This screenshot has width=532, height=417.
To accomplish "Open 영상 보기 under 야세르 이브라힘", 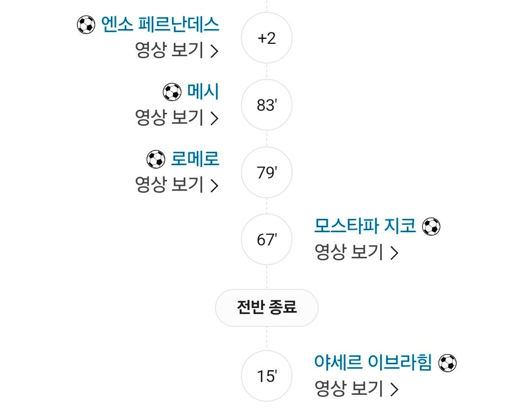I will click(356, 389).
